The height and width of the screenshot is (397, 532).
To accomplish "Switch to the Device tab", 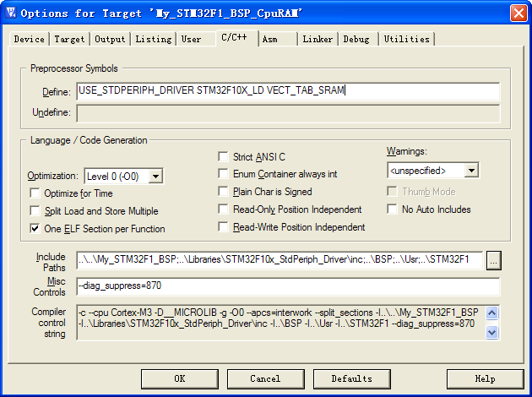I will coord(30,39).
